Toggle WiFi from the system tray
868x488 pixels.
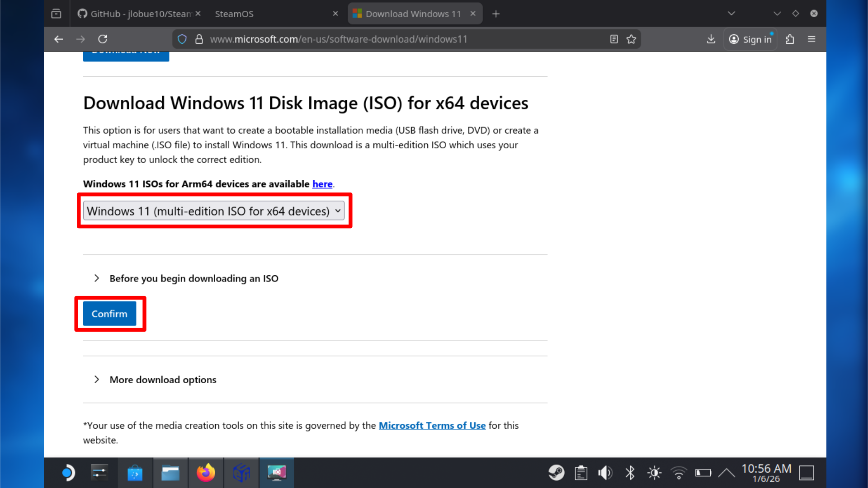(679, 473)
